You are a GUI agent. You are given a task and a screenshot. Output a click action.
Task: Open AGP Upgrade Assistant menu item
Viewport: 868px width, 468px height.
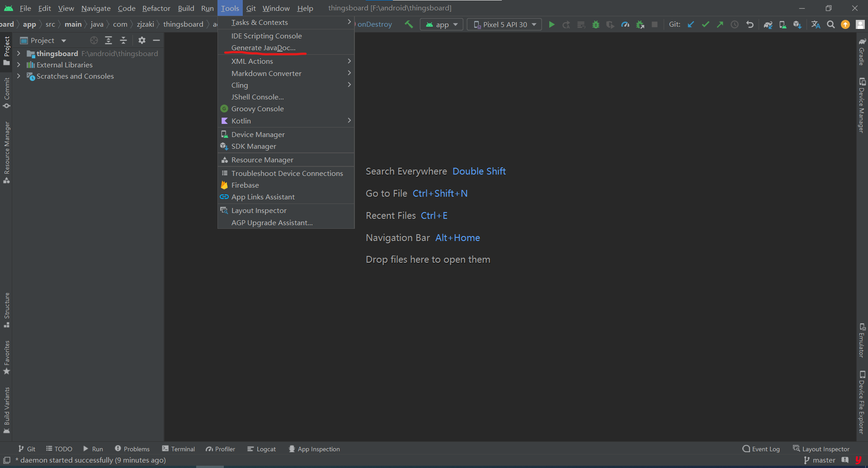pos(286,222)
